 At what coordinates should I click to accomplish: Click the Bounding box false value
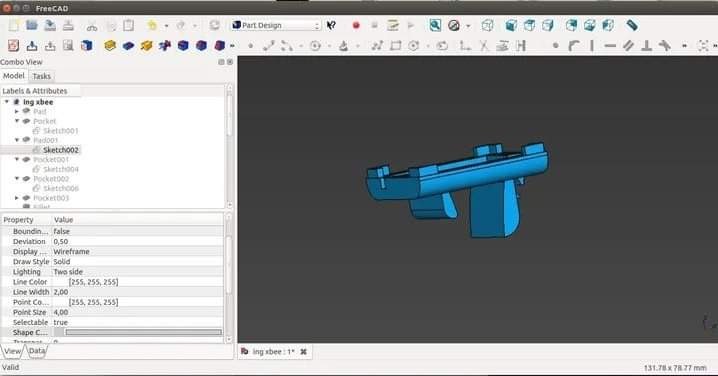137,231
